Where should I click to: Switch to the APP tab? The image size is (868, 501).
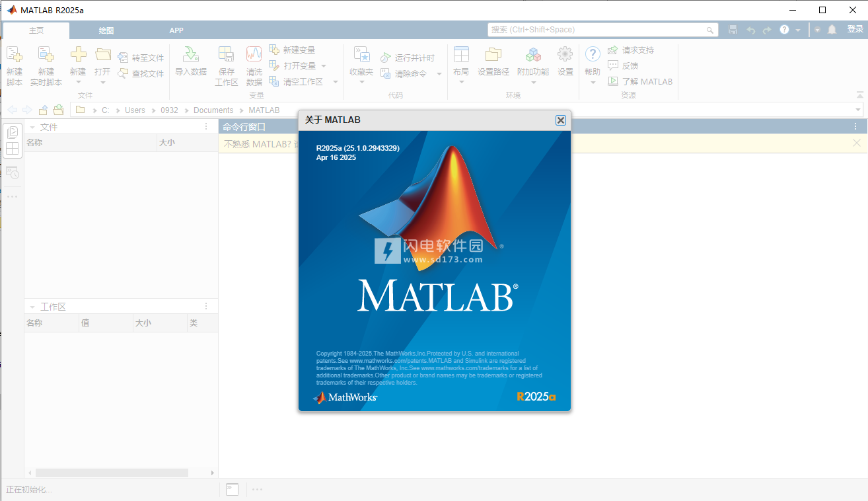click(176, 30)
